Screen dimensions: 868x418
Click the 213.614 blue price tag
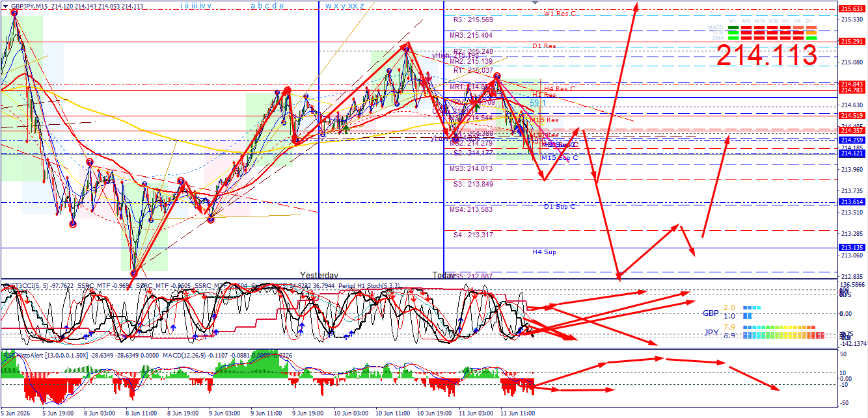pyautogui.click(x=852, y=202)
